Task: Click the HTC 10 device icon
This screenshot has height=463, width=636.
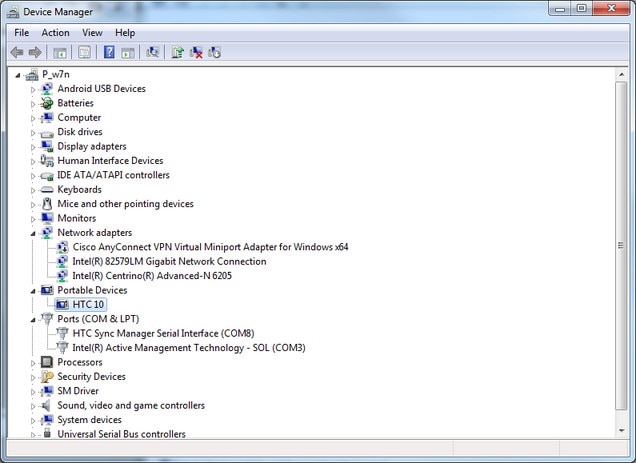Action: click(x=62, y=304)
